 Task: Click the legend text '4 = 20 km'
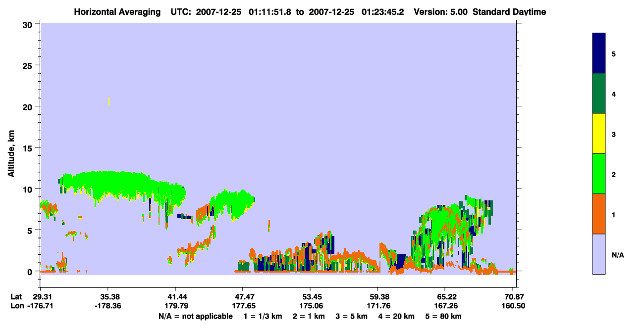pyautogui.click(x=398, y=316)
